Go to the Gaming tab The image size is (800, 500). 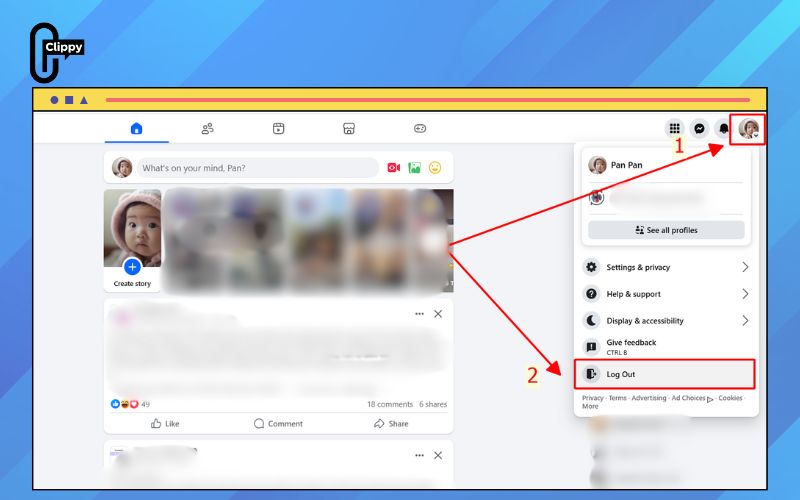click(420, 129)
